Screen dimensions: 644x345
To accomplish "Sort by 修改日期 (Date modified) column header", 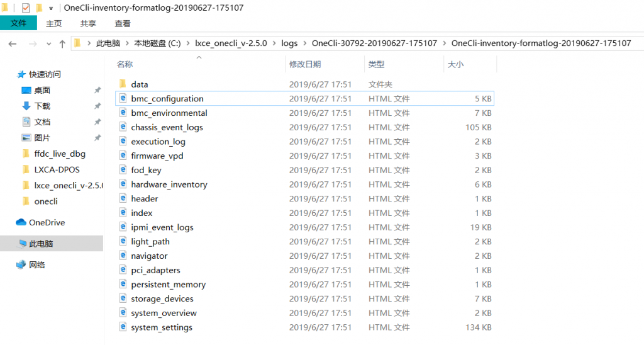I will point(305,64).
